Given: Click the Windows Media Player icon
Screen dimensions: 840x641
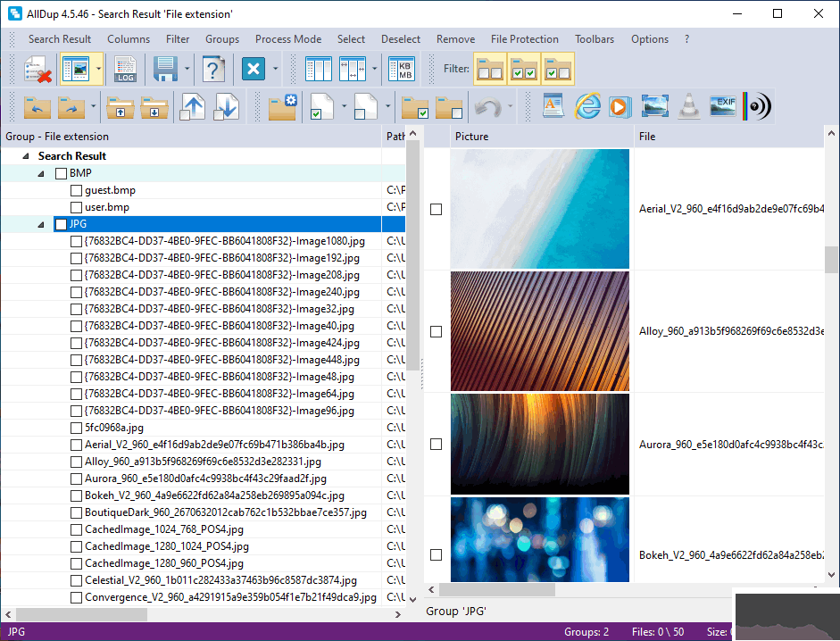Looking at the screenshot, I should point(620,106).
